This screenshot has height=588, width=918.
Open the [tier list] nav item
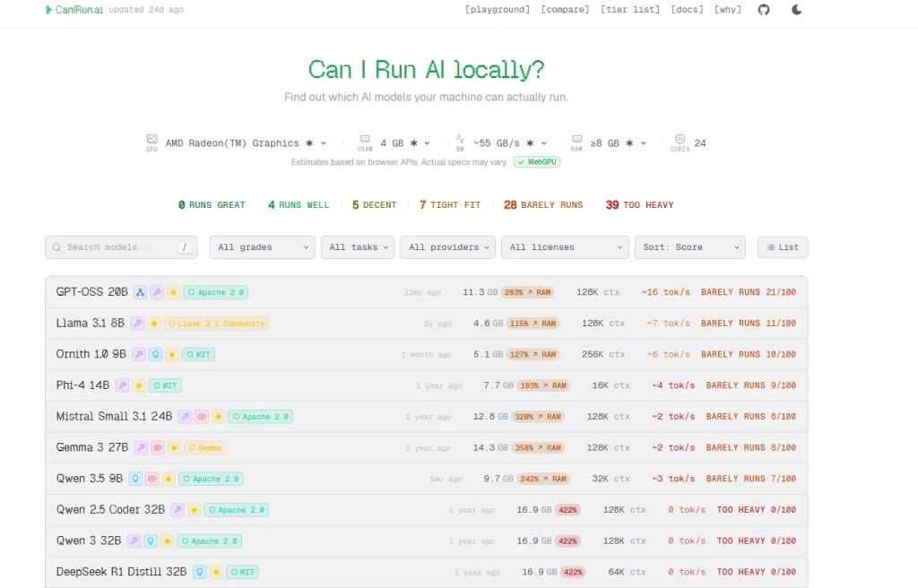coord(630,9)
